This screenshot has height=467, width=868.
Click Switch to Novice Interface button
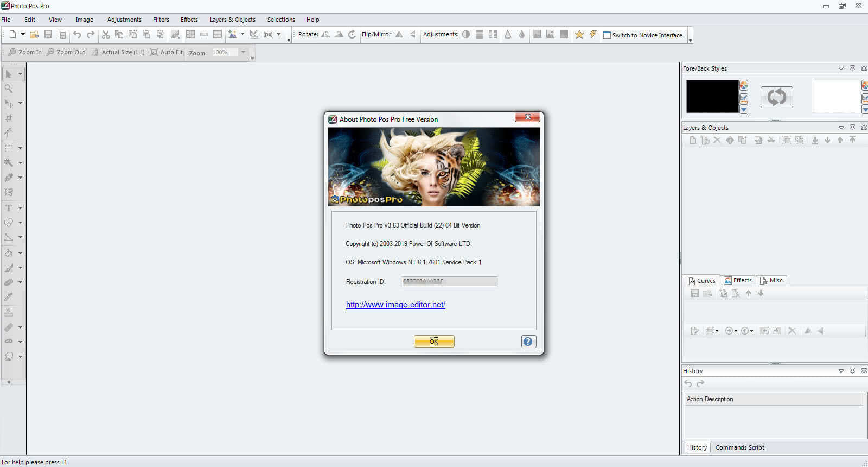(x=643, y=35)
